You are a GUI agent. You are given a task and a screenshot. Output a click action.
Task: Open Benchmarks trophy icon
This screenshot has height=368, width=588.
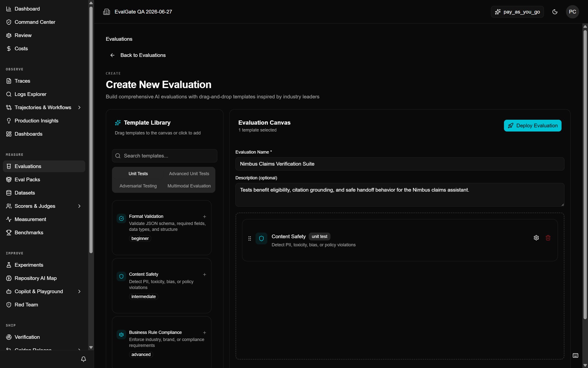(x=9, y=233)
